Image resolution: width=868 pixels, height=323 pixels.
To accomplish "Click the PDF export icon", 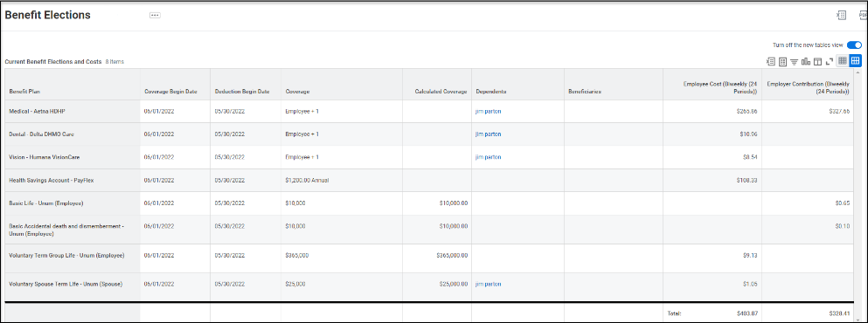I will (864, 16).
